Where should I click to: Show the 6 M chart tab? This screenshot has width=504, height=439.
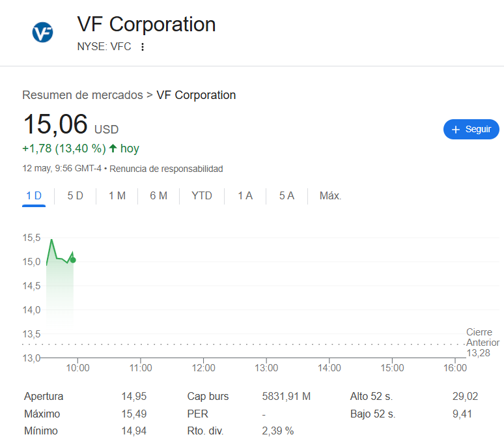[x=159, y=196]
